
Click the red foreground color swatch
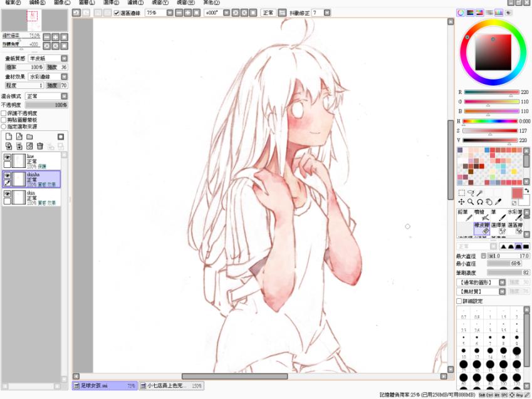tap(518, 194)
